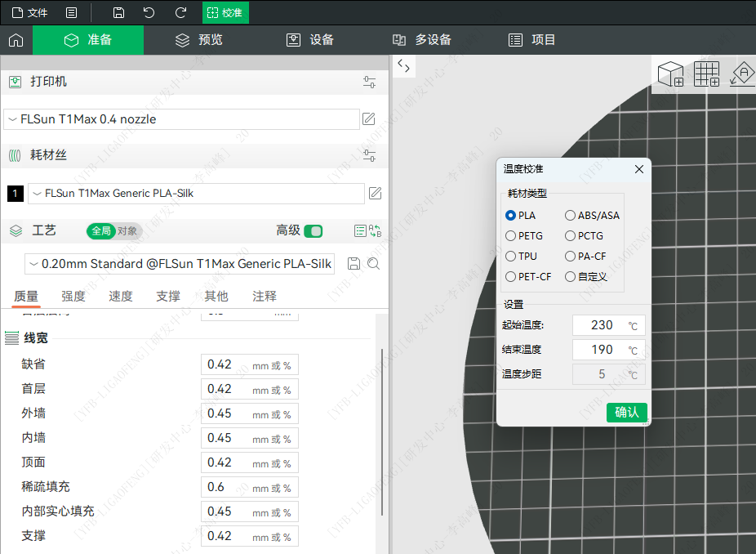756x554 pixels.
Task: Confirm with the 确认 button
Action: tap(627, 413)
